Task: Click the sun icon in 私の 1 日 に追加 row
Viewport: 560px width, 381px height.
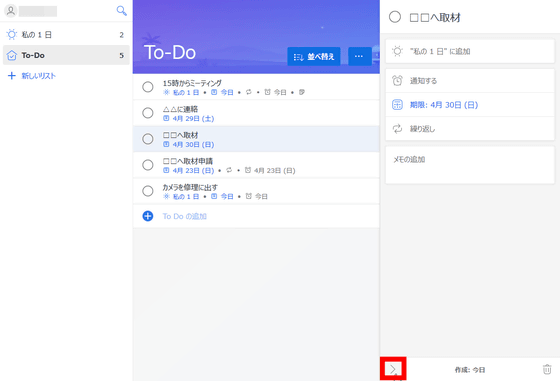Action: point(397,51)
